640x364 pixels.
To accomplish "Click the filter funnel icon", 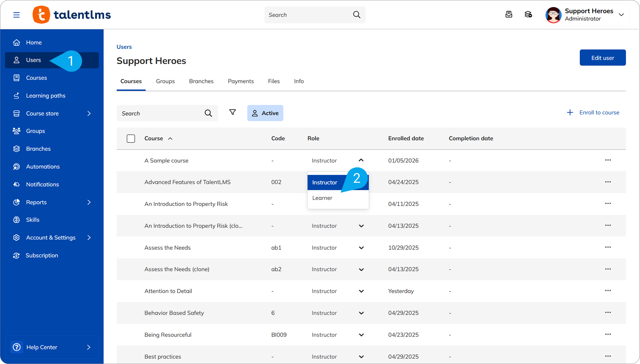I will tap(232, 112).
